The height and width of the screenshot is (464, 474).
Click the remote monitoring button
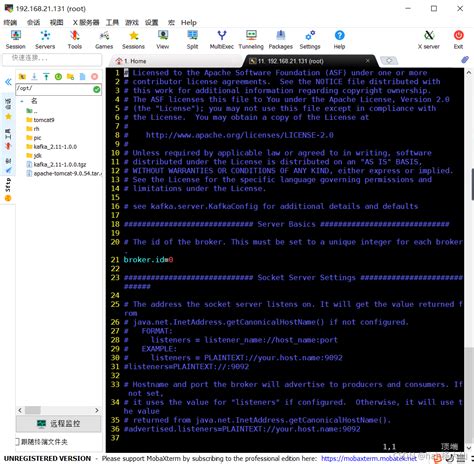click(x=58, y=423)
